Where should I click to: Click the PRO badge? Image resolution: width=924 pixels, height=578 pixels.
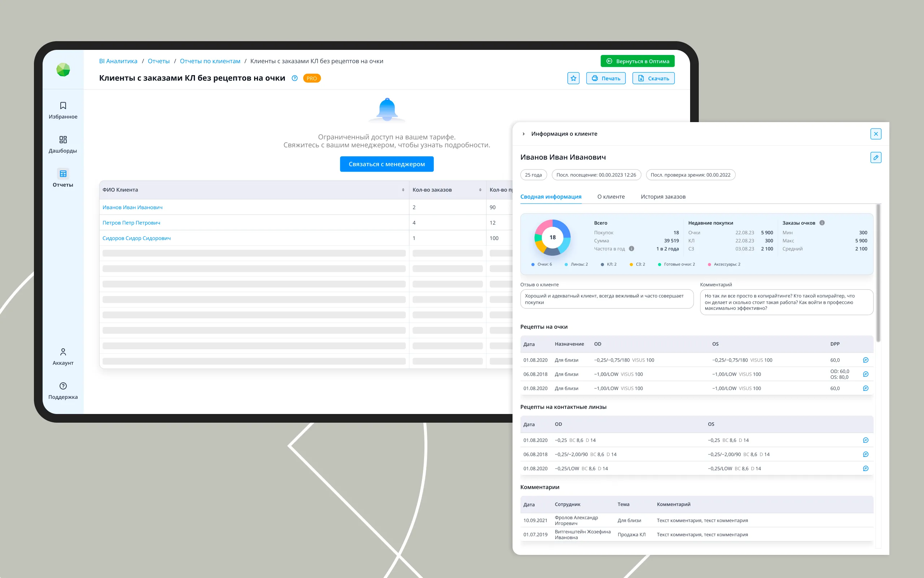coord(311,78)
